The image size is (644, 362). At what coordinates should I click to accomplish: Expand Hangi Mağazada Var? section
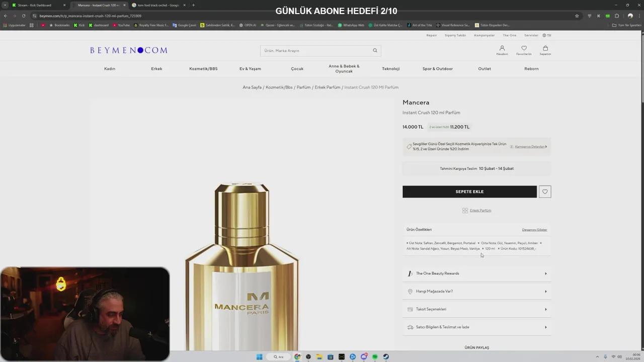pos(476,291)
